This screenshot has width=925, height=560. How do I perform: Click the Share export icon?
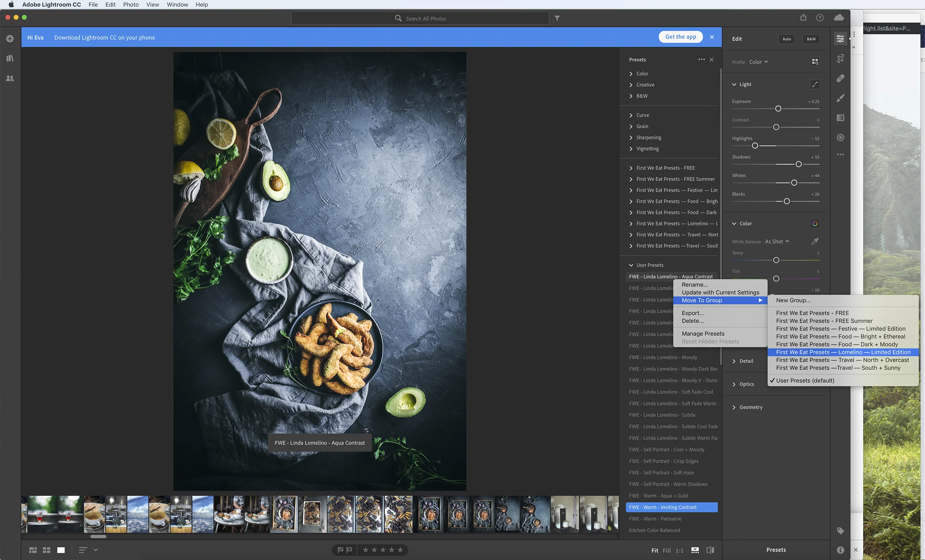pos(803,18)
